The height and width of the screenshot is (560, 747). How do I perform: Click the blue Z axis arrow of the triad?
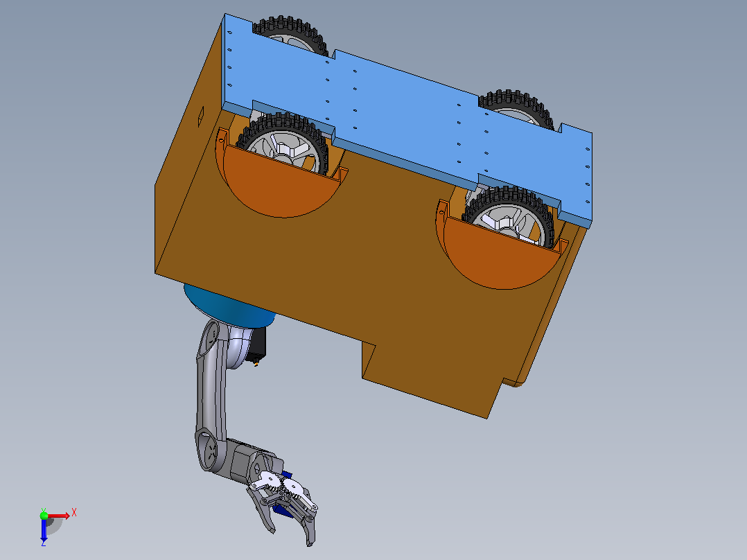(44, 530)
